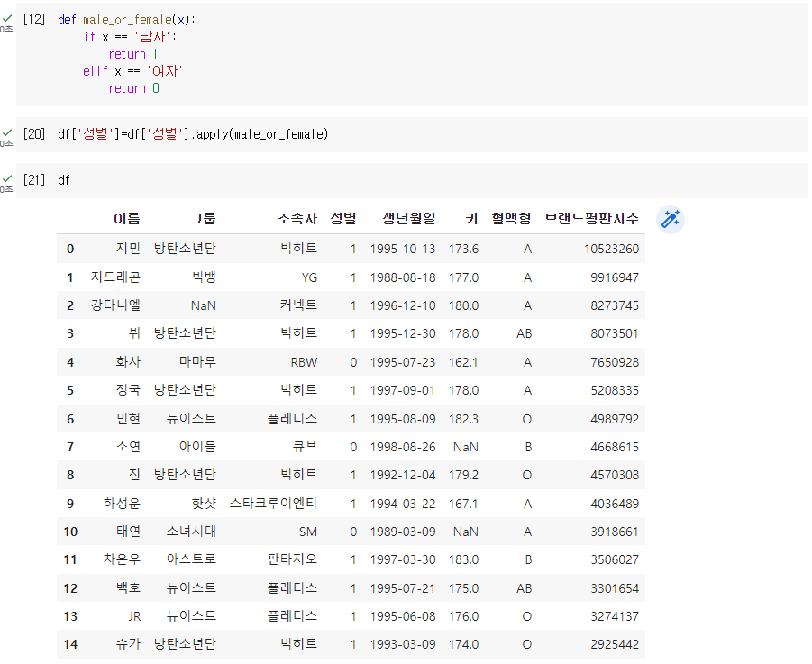Click the birthdate '1988-08-18'
The width and height of the screenshot is (812, 664).
tap(403, 277)
